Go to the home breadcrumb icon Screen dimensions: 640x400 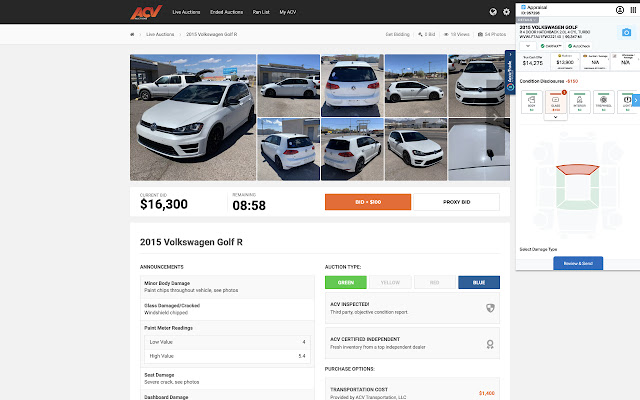[132, 34]
